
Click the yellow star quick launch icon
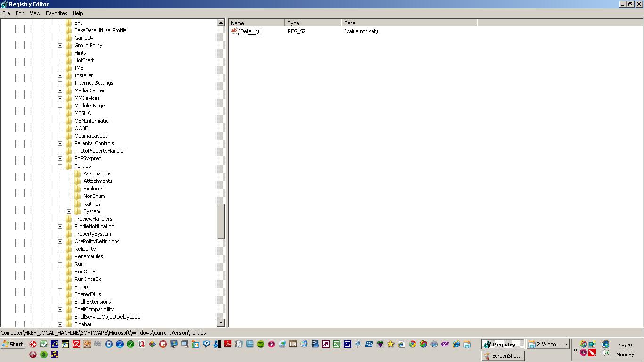pyautogui.click(x=390, y=344)
